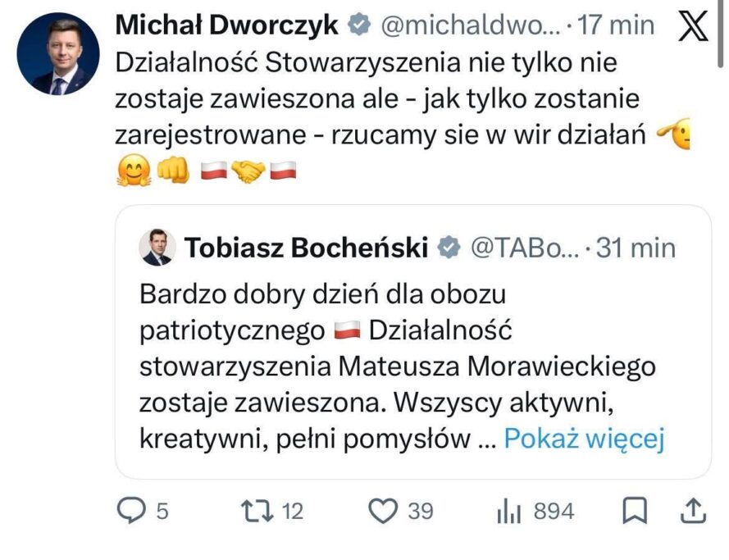
Task: Click the "17 min" post timestamp
Action: click(616, 26)
